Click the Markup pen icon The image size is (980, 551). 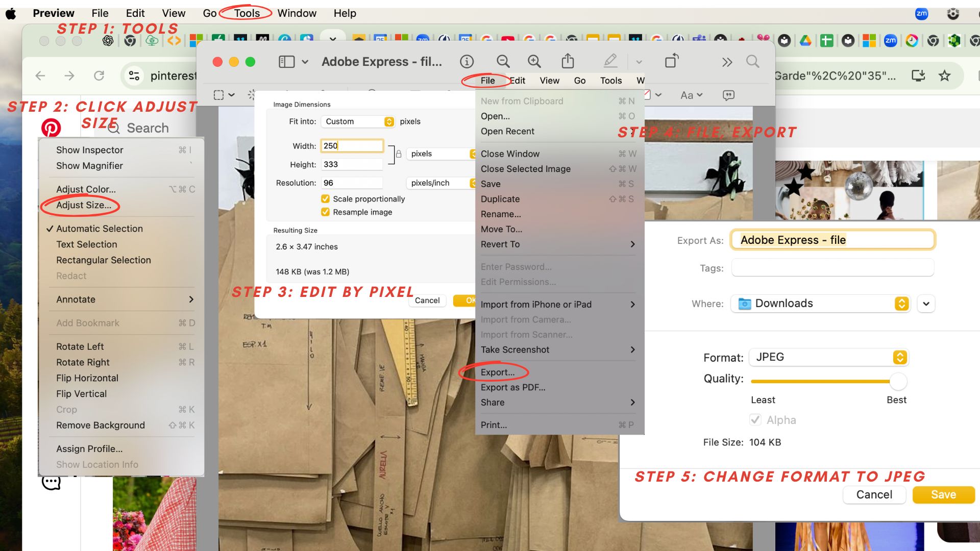pyautogui.click(x=610, y=62)
